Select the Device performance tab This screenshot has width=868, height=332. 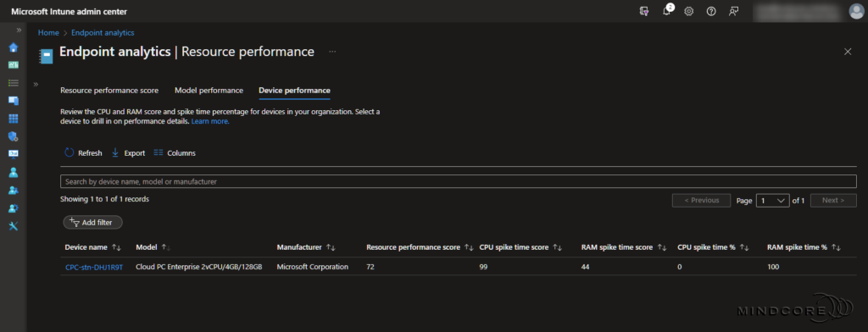pyautogui.click(x=294, y=90)
